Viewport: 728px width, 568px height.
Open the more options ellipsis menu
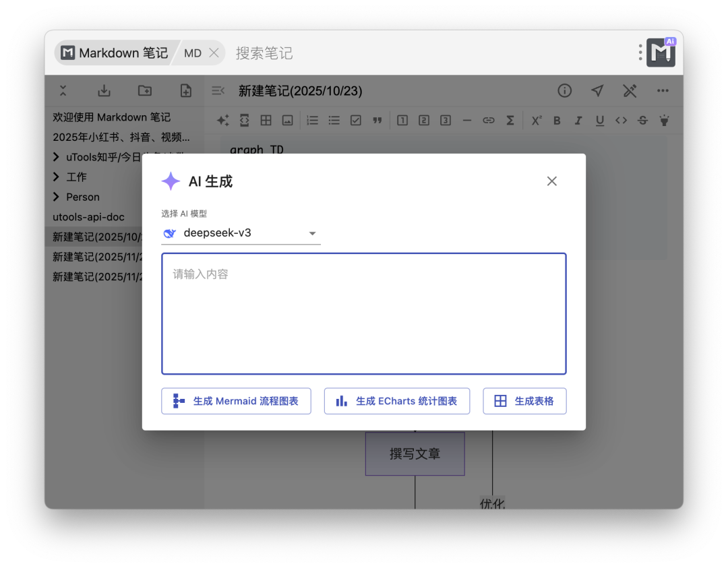(x=663, y=90)
